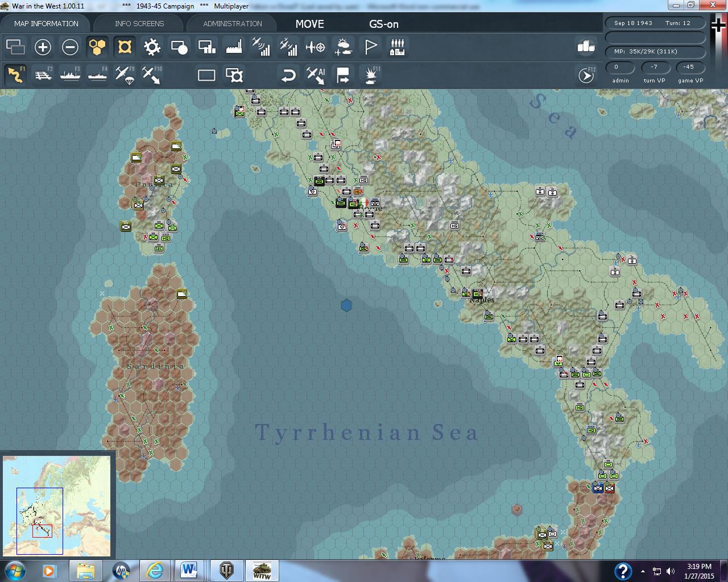Click the Naples city label on map
Viewport: 728px width, 582px height.
482,300
